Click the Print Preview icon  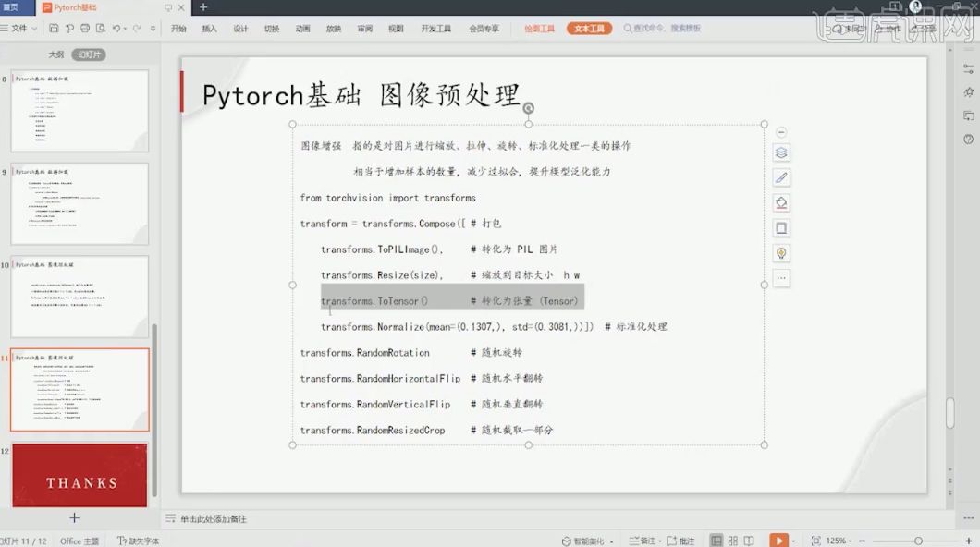[x=100, y=28]
